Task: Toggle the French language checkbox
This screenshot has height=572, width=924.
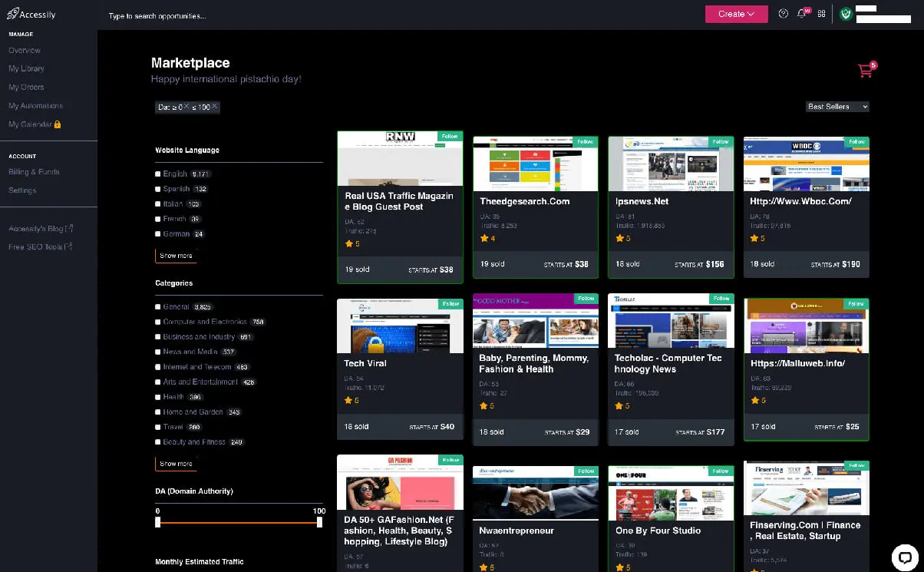Action: pyautogui.click(x=158, y=219)
